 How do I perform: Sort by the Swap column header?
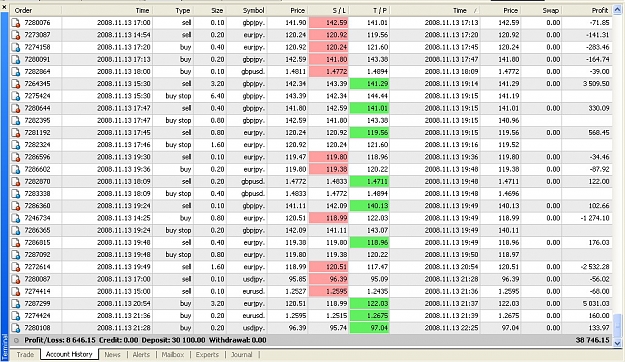click(541, 10)
